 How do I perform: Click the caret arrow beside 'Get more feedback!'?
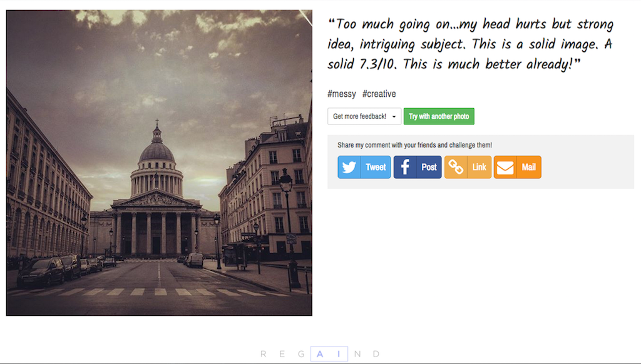[x=394, y=117]
